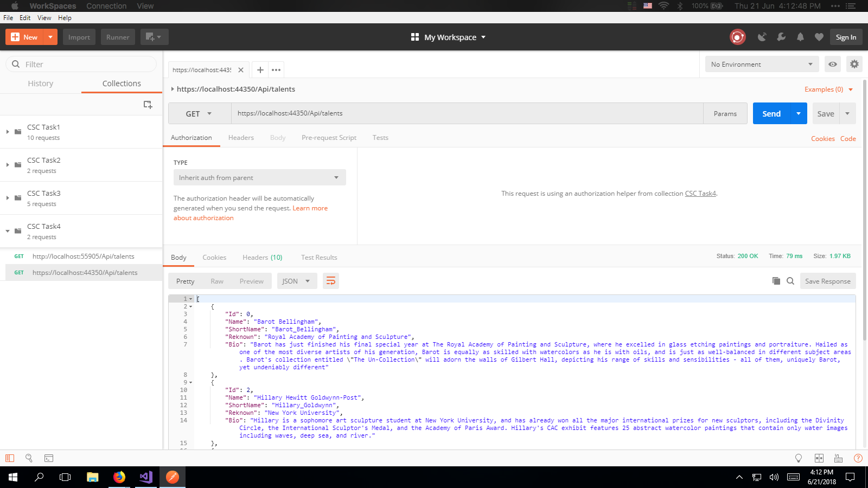Image resolution: width=868 pixels, height=488 pixels.
Task: Expand the CSC Task1 collection
Action: (x=8, y=131)
